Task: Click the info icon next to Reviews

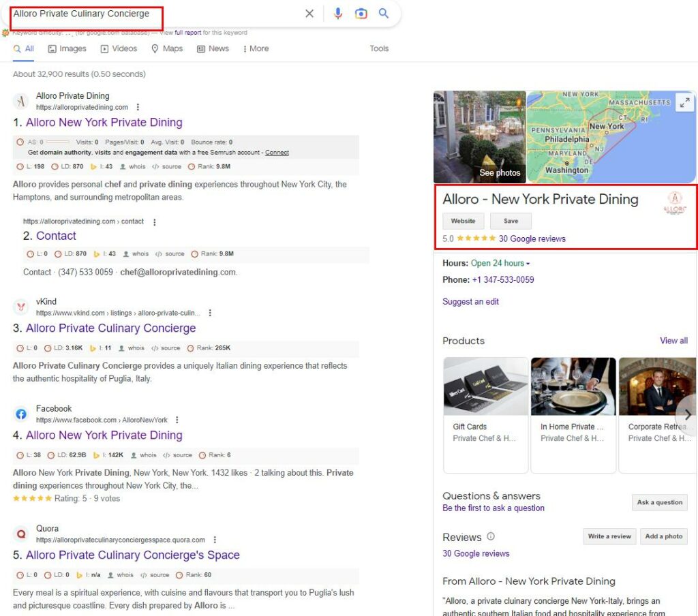Action: (x=491, y=536)
